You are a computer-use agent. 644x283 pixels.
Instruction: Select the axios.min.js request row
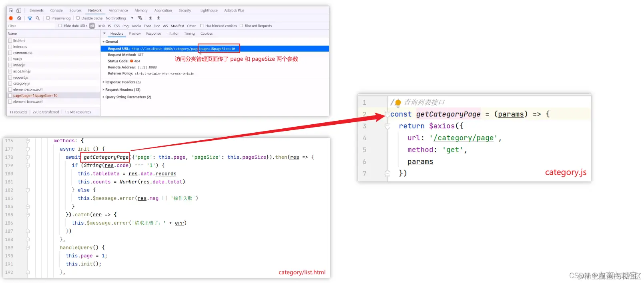coord(54,71)
